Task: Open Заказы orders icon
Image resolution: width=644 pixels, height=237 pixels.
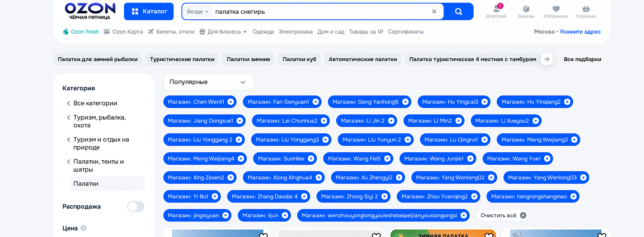Action: tap(526, 12)
